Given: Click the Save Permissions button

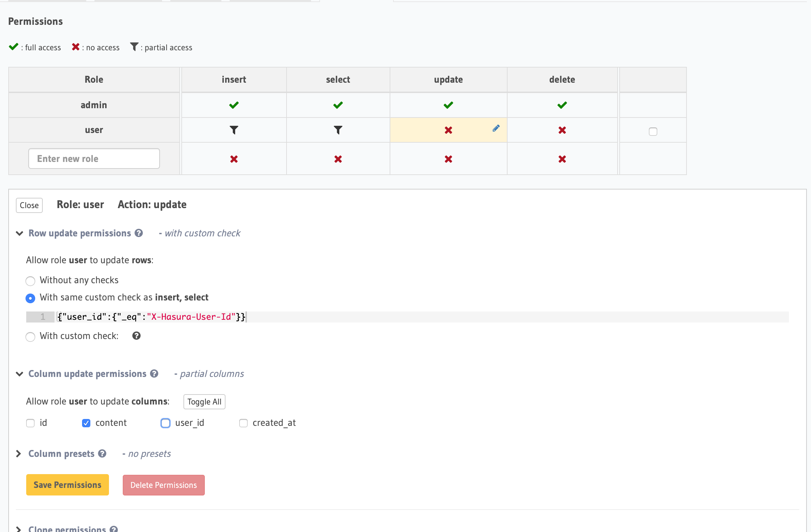Looking at the screenshot, I should [x=68, y=485].
